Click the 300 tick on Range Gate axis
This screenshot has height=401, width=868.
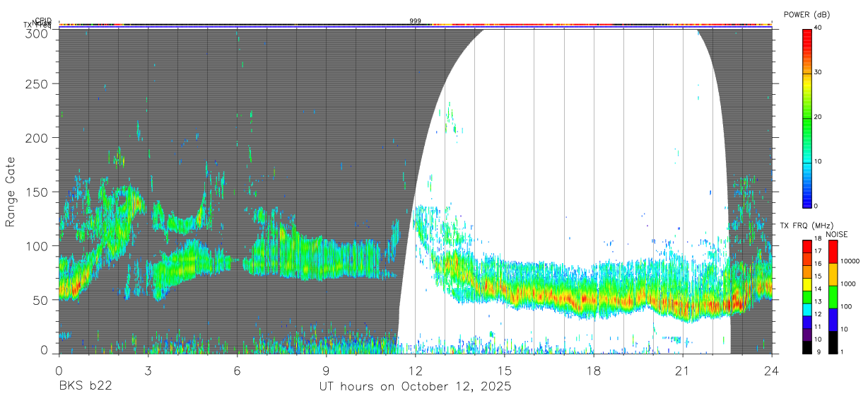point(37,33)
